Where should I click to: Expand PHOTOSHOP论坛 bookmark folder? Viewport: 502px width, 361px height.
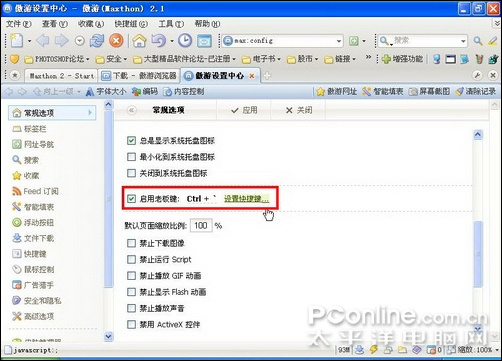point(57,59)
